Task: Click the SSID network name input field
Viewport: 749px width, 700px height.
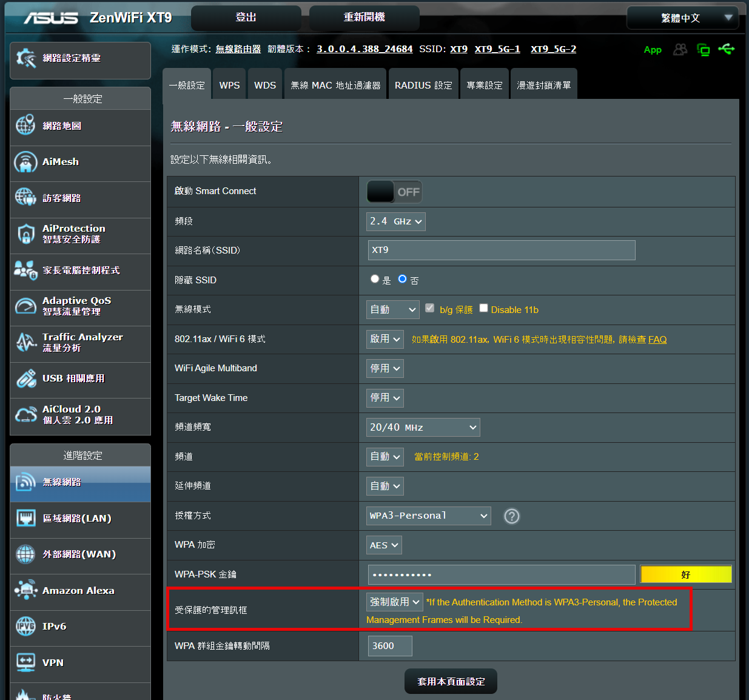Action: (501, 250)
